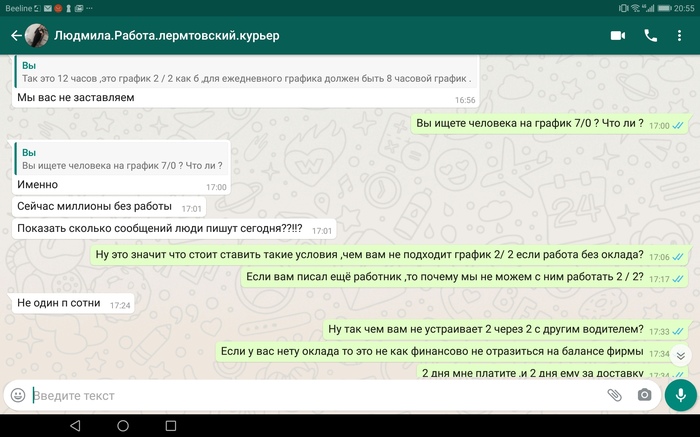700x437 pixels.
Task: Open the three-dot chat options menu
Action: click(683, 36)
